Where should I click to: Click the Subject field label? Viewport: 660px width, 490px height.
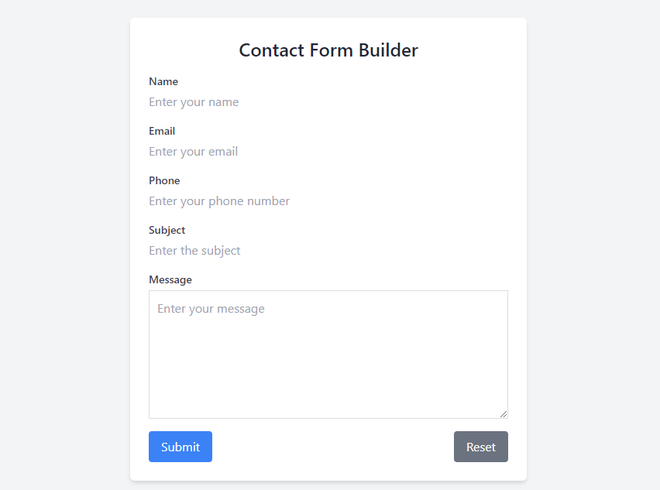pyautogui.click(x=167, y=230)
